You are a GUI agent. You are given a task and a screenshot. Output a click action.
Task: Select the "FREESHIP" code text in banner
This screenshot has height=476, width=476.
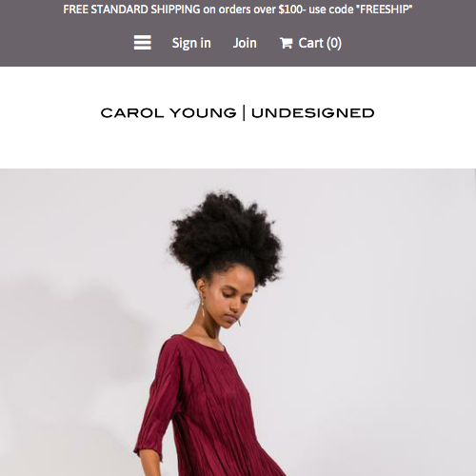click(385, 10)
